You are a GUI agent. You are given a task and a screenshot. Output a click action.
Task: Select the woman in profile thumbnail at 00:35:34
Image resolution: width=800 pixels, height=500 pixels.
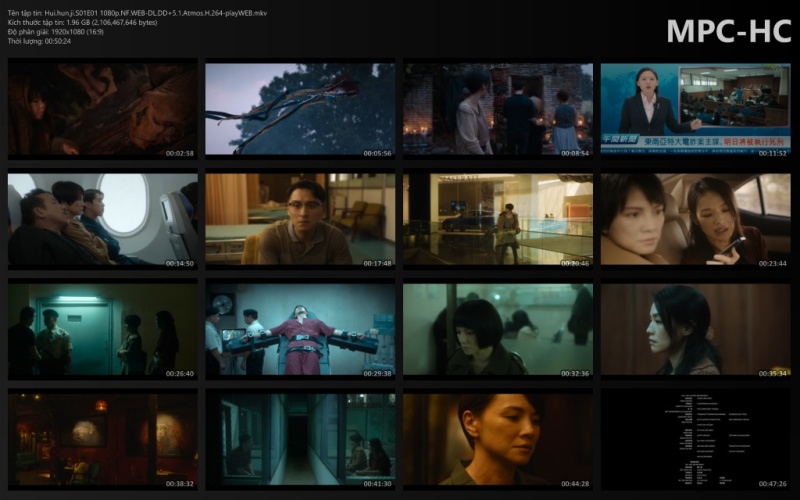coord(695,329)
